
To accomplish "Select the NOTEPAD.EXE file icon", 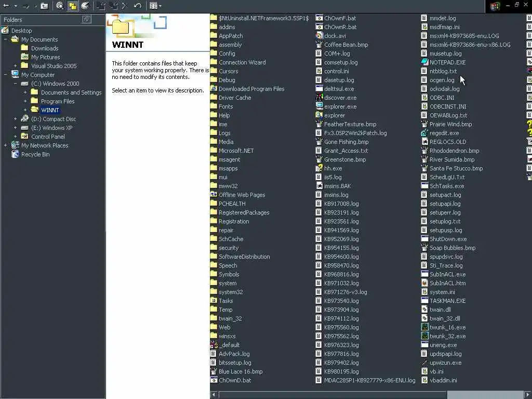I will 424,62.
